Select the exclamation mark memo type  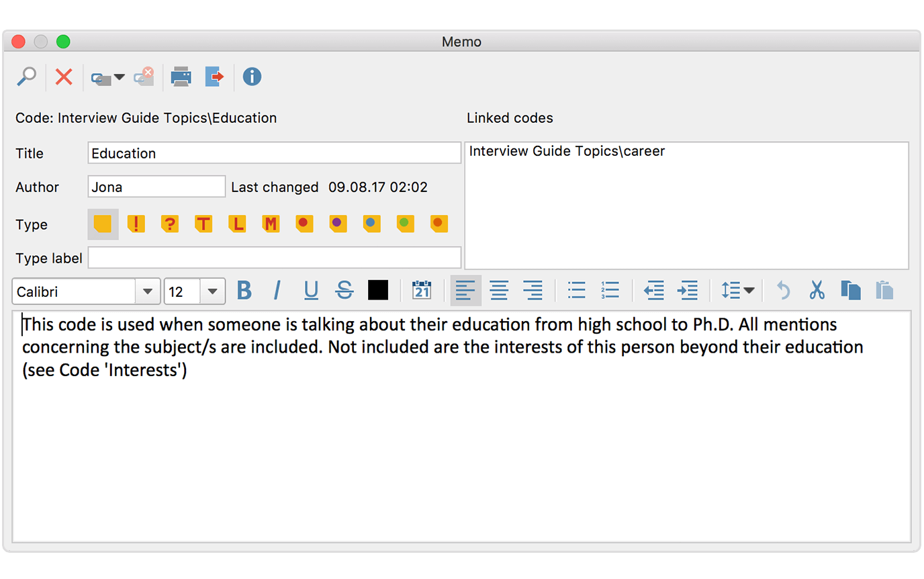tap(136, 224)
